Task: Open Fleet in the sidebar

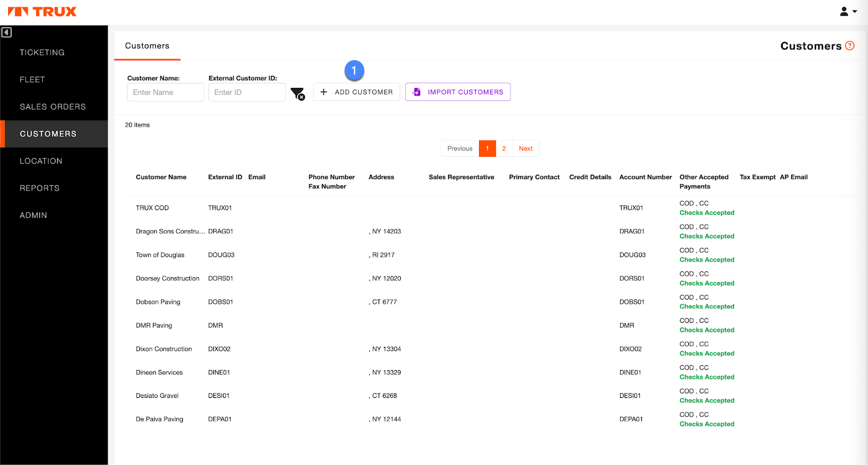Action: 33,80
